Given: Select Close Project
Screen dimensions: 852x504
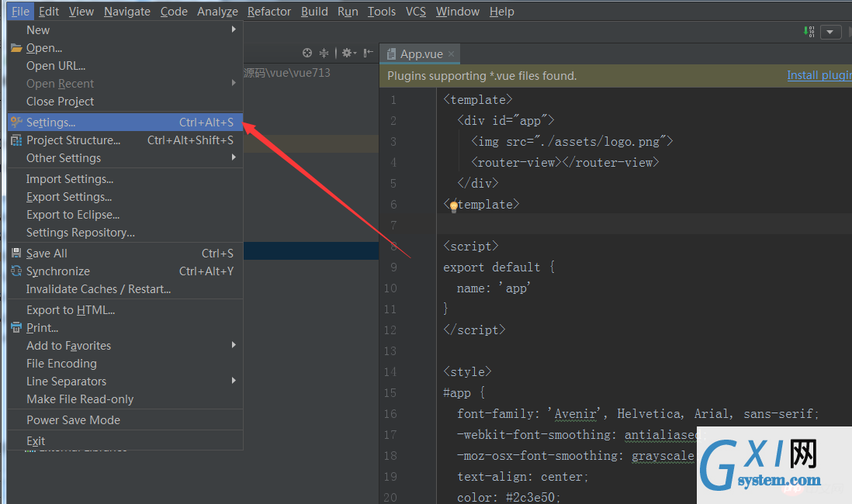Looking at the screenshot, I should point(126,102).
